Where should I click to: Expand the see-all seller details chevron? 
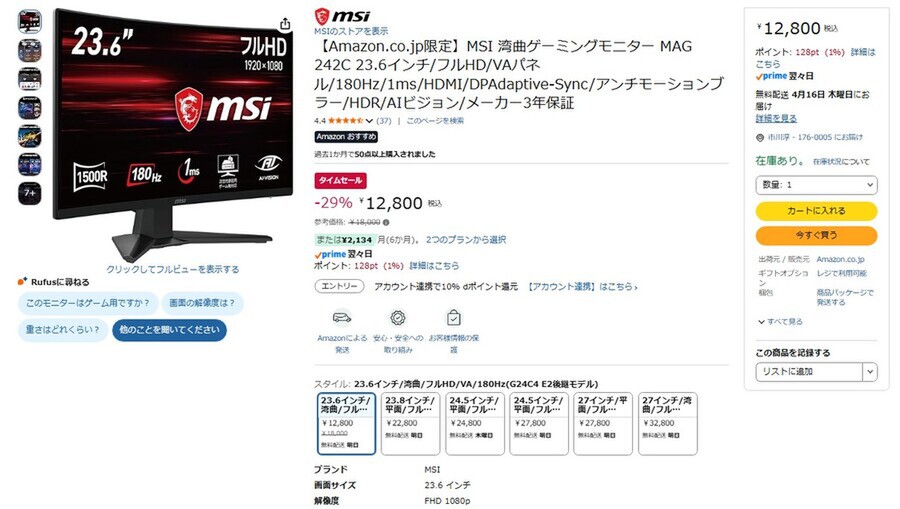click(x=761, y=322)
